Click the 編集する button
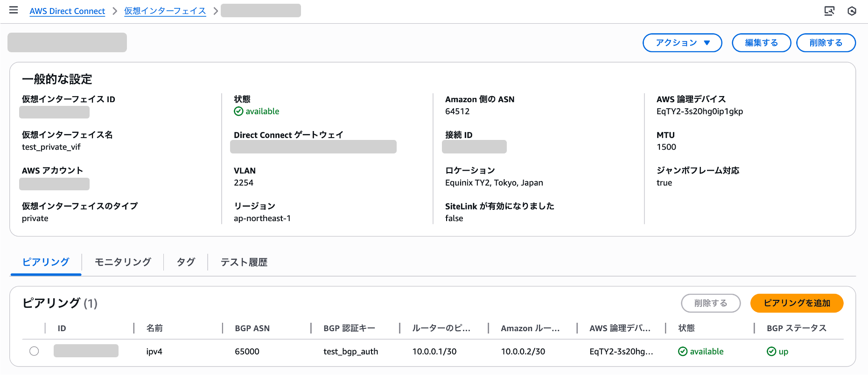 (761, 43)
